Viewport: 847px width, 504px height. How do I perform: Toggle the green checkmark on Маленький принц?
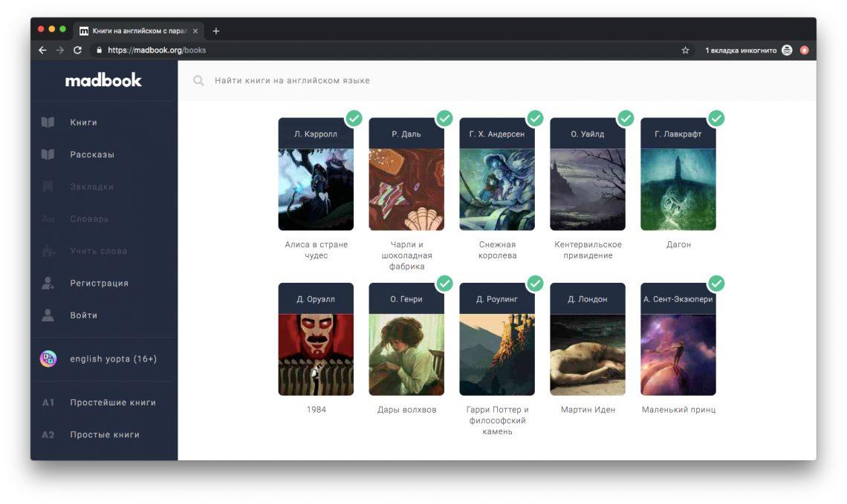716,284
